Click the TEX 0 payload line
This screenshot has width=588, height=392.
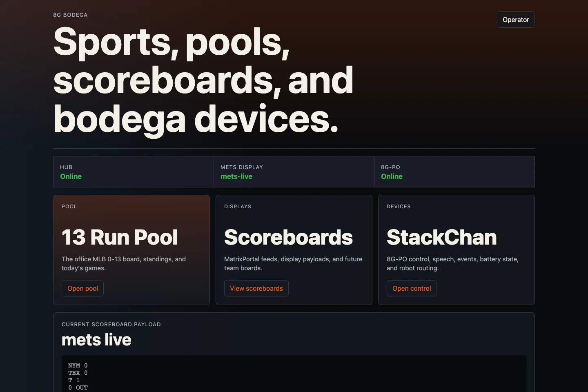78,373
